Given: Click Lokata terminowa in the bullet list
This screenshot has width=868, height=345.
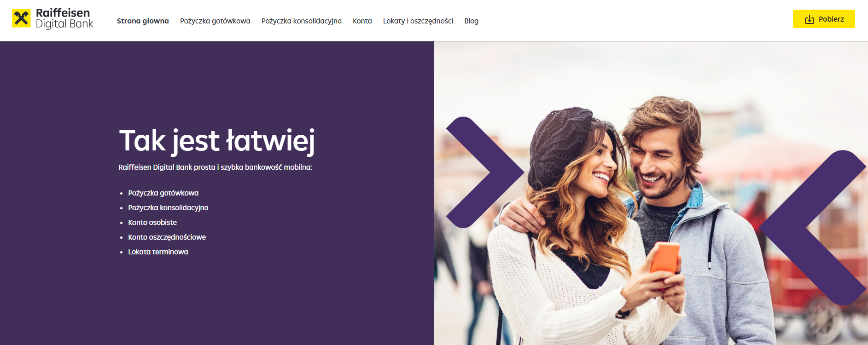Looking at the screenshot, I should (x=158, y=252).
